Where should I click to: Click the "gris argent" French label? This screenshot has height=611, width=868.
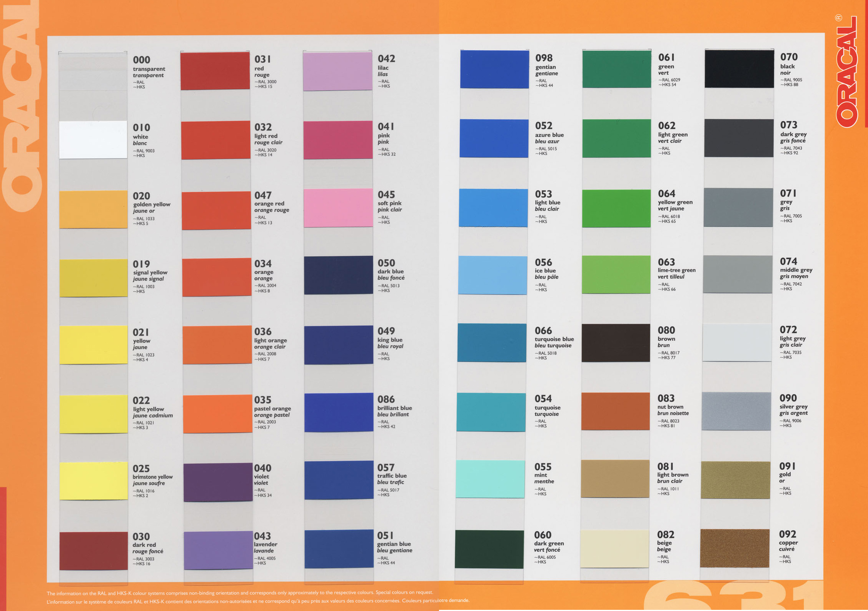(793, 413)
